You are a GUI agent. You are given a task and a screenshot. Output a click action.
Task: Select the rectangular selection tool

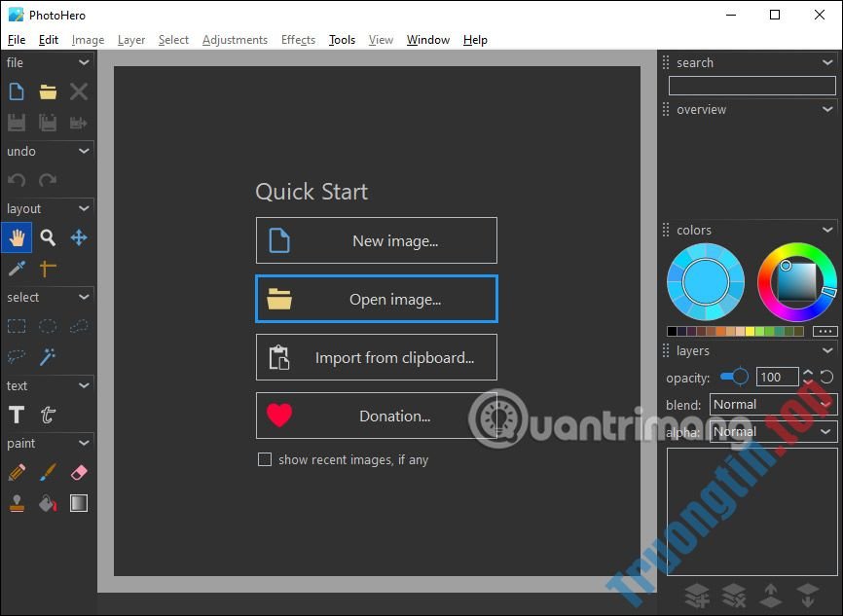click(x=17, y=326)
